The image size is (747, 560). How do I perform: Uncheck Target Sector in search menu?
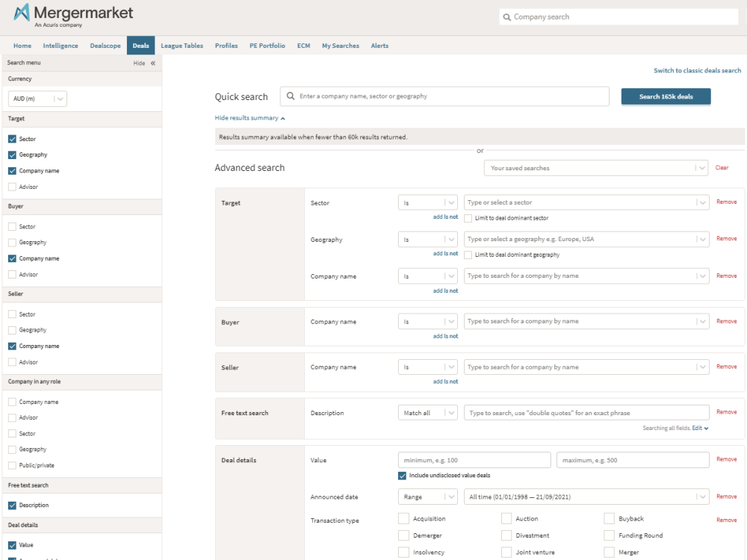click(13, 139)
